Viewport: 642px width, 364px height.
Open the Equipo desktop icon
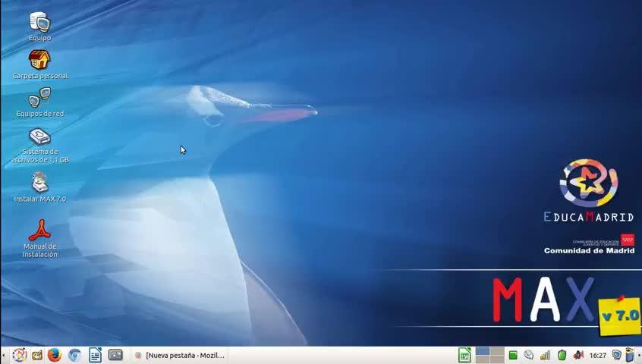(39, 27)
